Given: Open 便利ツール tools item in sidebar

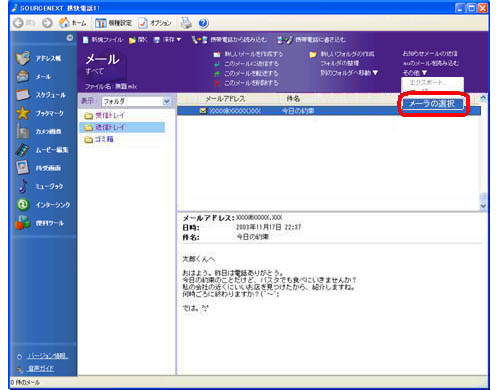Looking at the screenshot, I should [x=40, y=223].
